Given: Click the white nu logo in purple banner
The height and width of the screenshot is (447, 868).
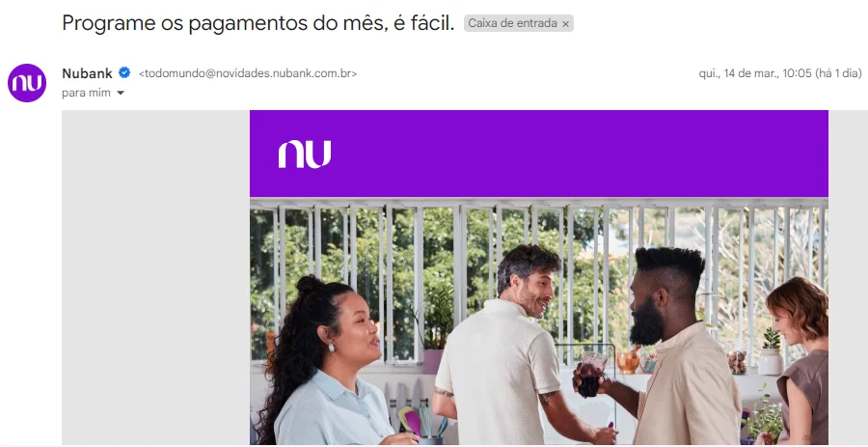Looking at the screenshot, I should pos(305,154).
